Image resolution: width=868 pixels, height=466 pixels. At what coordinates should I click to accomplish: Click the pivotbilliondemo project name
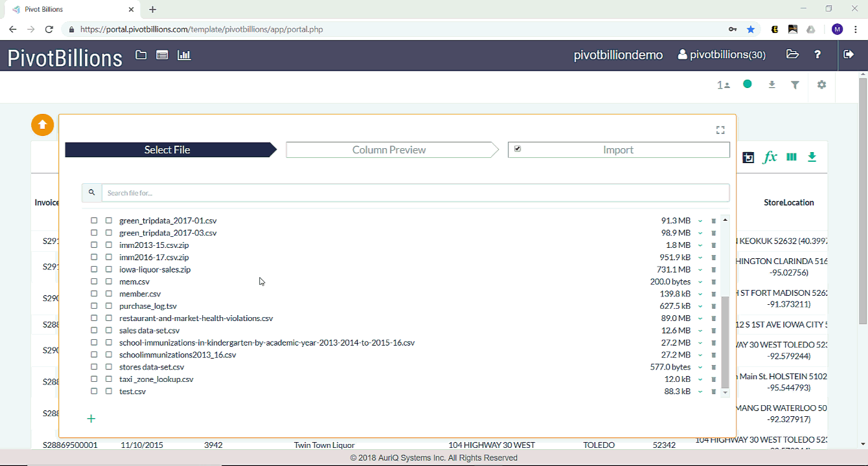[x=618, y=55]
